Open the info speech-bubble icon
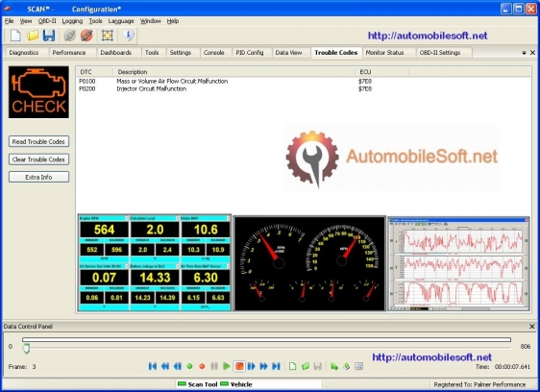The image size is (540, 392). coord(128,36)
